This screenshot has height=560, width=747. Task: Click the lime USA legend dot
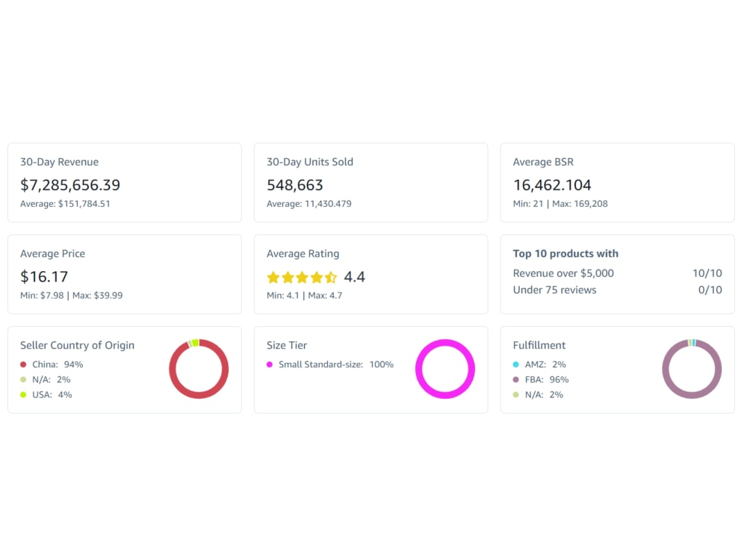(x=23, y=395)
